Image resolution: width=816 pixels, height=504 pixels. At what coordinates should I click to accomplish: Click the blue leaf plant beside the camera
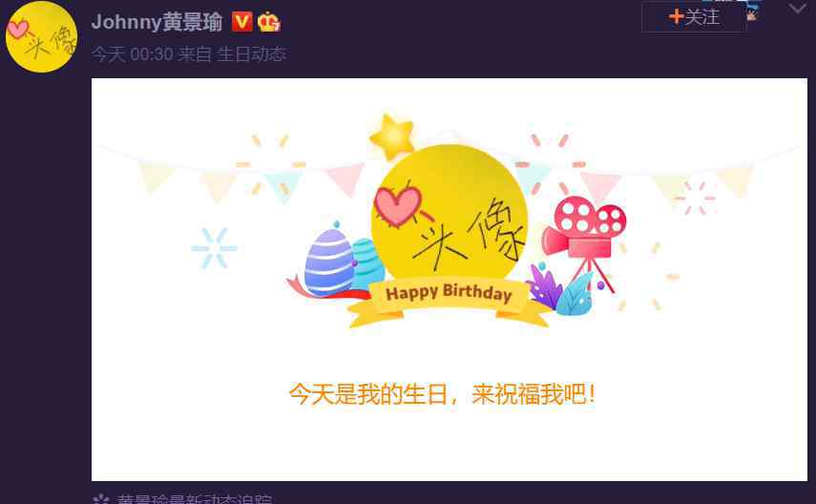coord(575,296)
